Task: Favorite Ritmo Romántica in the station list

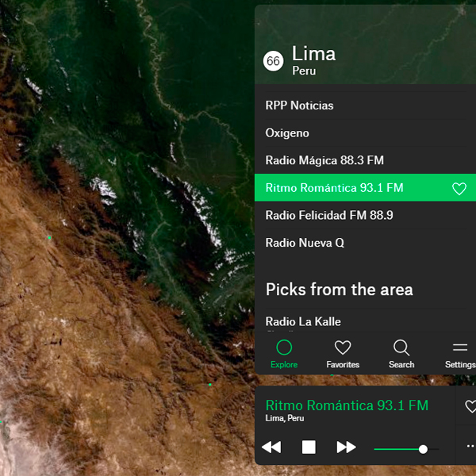Action: click(459, 189)
